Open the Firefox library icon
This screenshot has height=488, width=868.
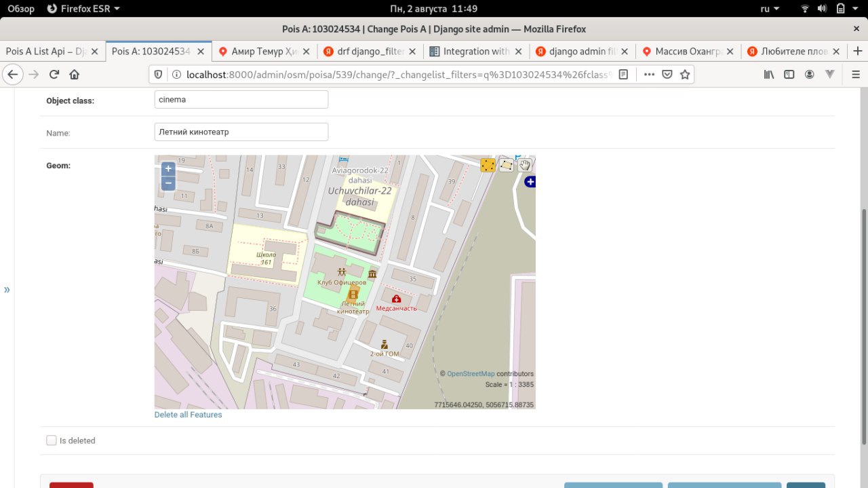(x=769, y=74)
